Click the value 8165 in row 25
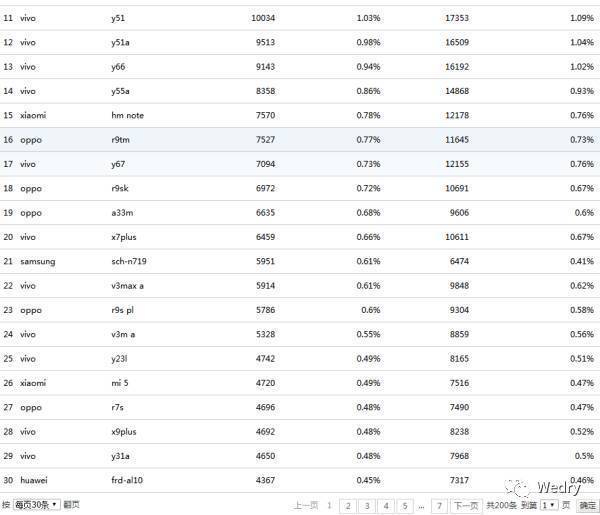The width and height of the screenshot is (600, 515). (459, 359)
